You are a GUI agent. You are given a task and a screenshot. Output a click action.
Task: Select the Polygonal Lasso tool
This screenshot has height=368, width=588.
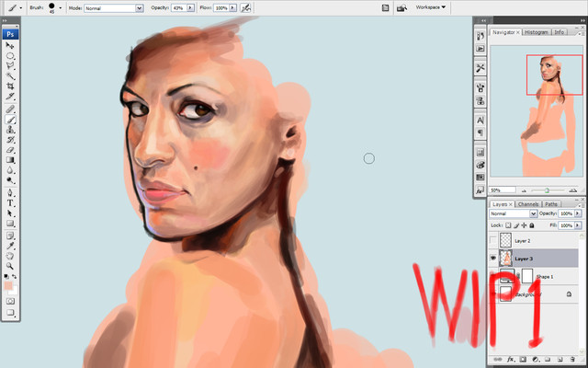pos(10,65)
